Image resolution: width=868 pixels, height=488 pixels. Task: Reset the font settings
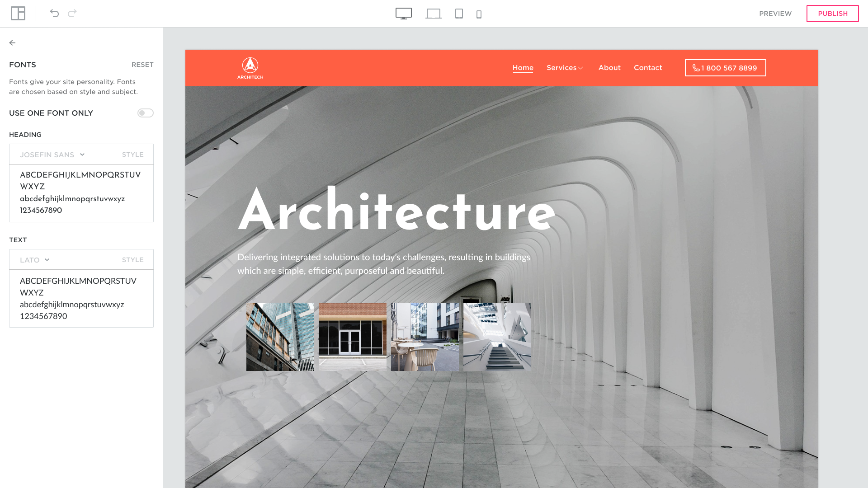tap(142, 65)
